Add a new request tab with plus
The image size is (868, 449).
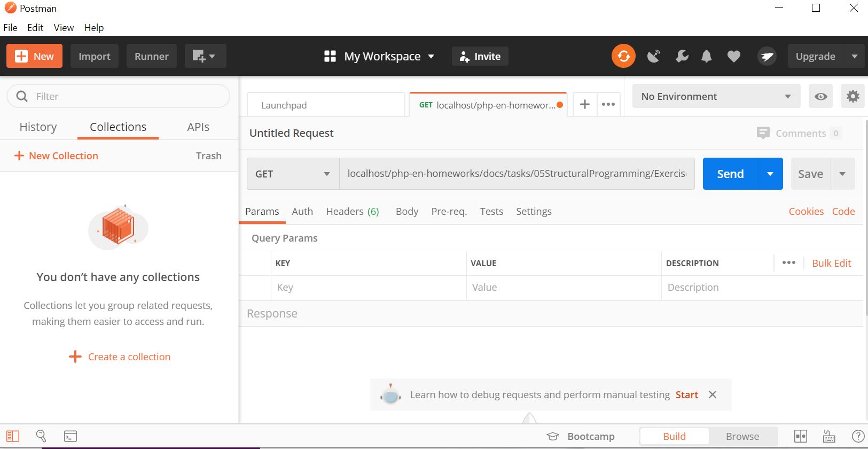585,104
